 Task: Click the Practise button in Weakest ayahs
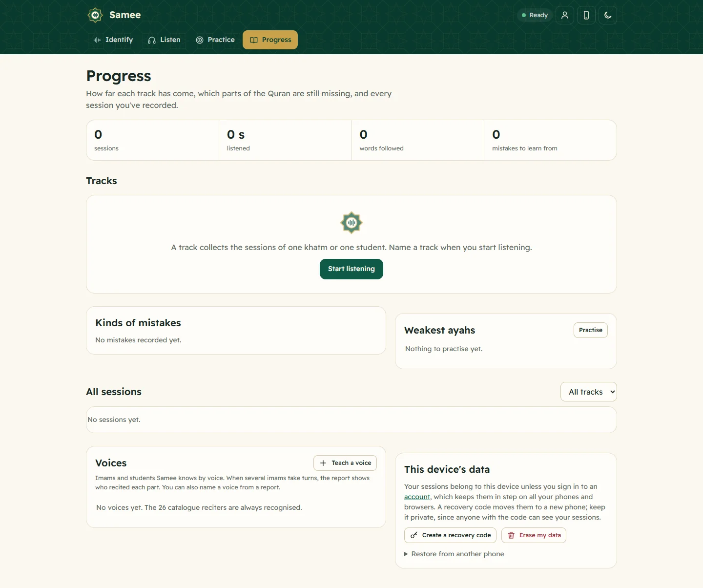click(x=591, y=330)
